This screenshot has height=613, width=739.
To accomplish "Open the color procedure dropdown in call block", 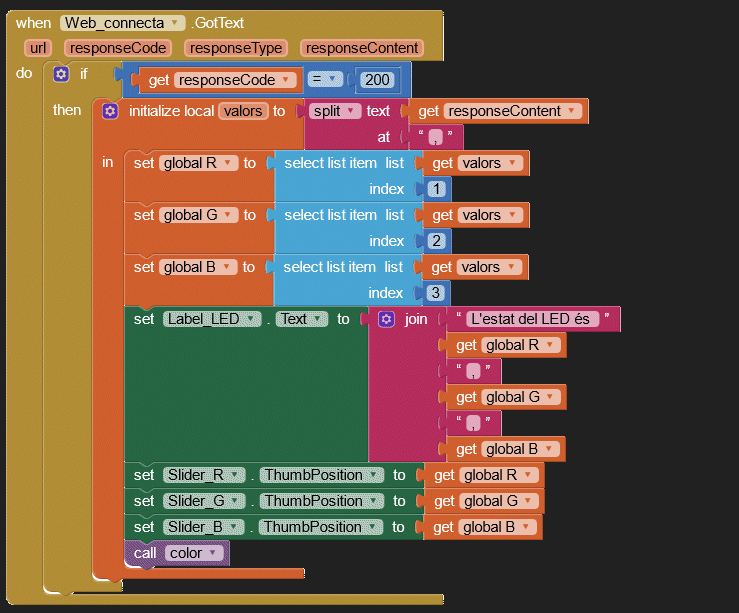I will (x=192, y=553).
